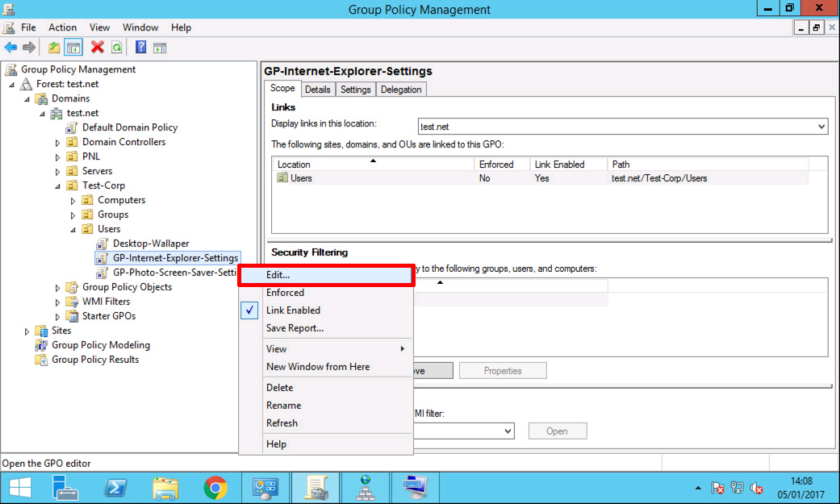Viewport: 840px width, 504px height.
Task: Collapse the Domains tree node
Action: (27, 99)
